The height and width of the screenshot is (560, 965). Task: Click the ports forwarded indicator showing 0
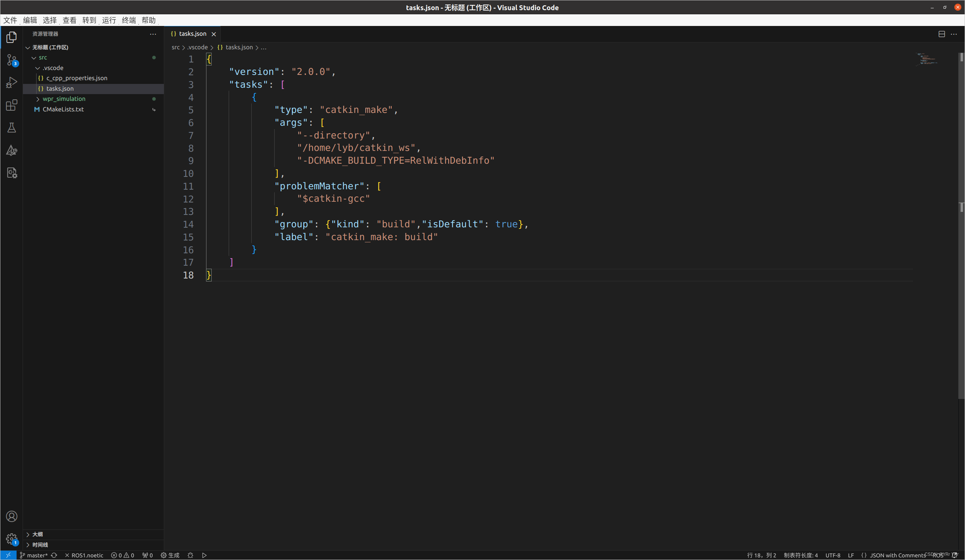147,555
